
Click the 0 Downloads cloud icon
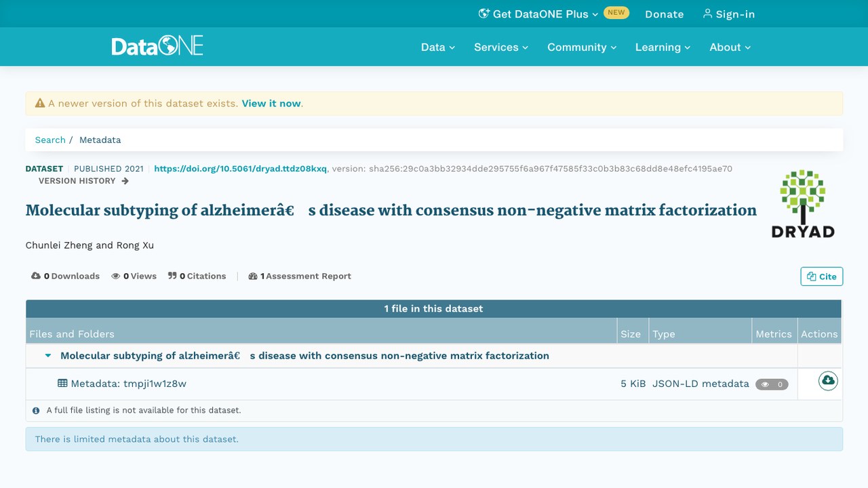point(36,276)
